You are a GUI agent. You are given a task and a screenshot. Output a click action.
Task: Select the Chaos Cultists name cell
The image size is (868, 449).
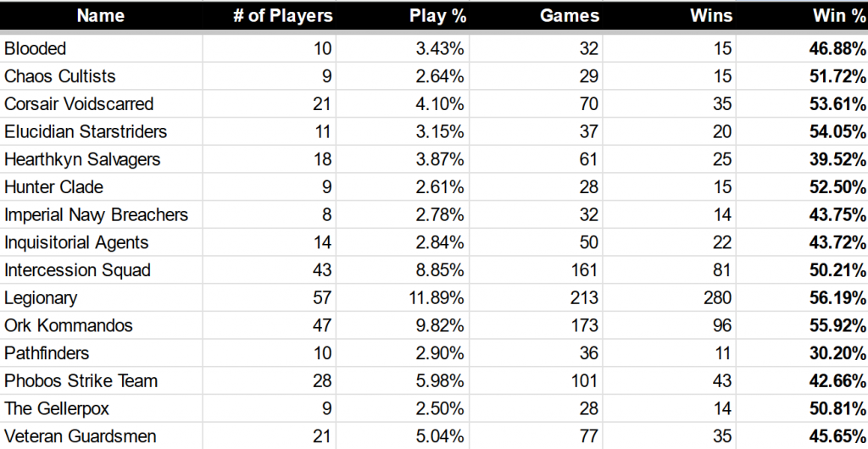click(60, 76)
